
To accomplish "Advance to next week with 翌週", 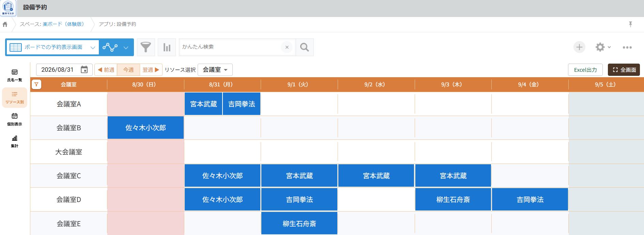I will pyautogui.click(x=151, y=70).
